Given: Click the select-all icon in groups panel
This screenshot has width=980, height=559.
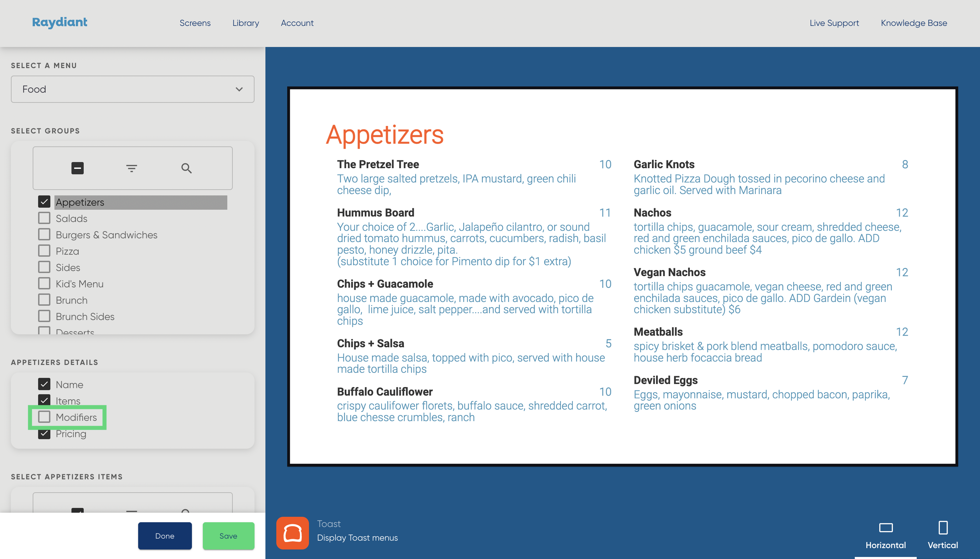Looking at the screenshot, I should [x=77, y=168].
